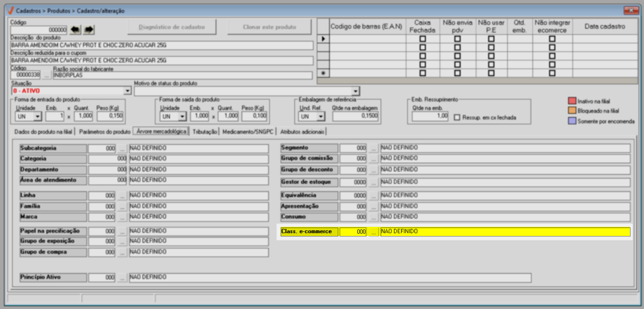The height and width of the screenshot is (309, 644).
Task: Click the red Inativo na filial swatch
Action: coord(572,101)
